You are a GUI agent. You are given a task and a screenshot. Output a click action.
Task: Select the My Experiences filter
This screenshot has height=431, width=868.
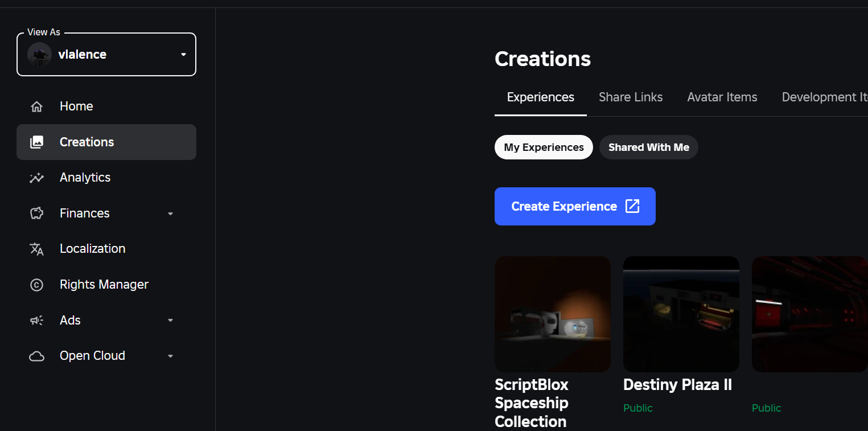click(544, 147)
